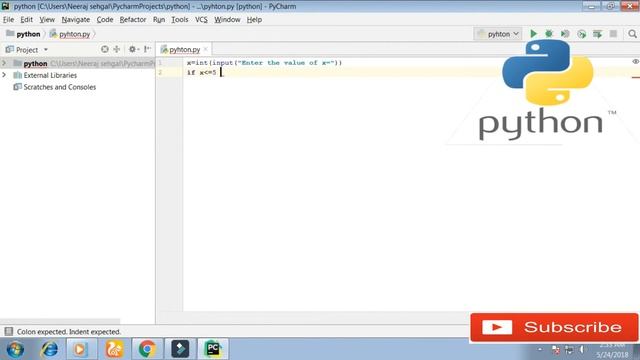Image resolution: width=640 pixels, height=360 pixels.
Task: Click the profile run icon
Action: coord(581,34)
